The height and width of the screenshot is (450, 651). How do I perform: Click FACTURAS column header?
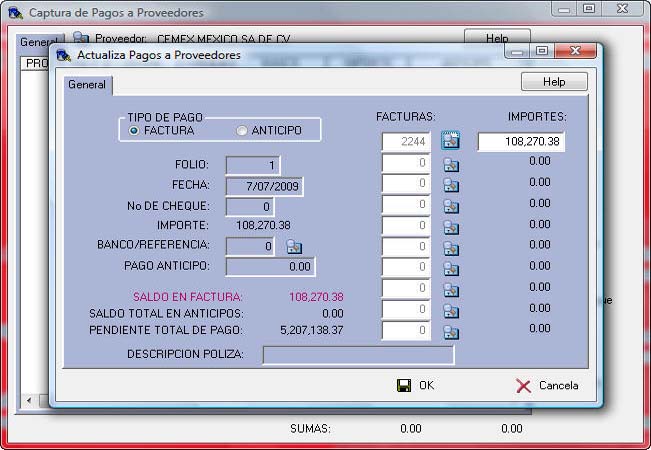(x=406, y=117)
